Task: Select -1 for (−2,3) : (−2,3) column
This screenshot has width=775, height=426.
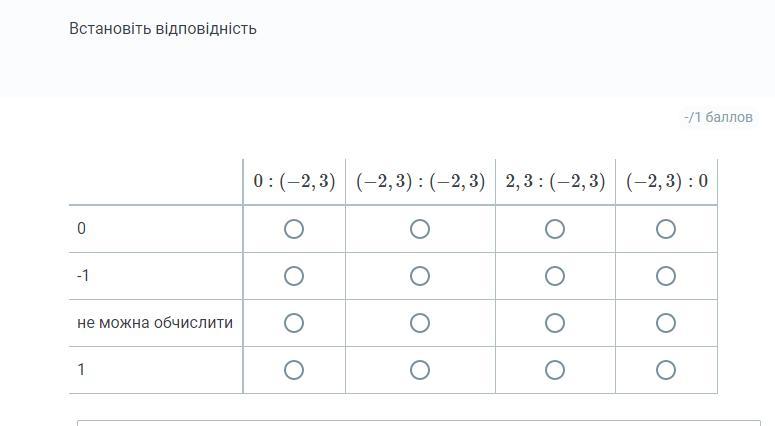Action: tap(420, 276)
